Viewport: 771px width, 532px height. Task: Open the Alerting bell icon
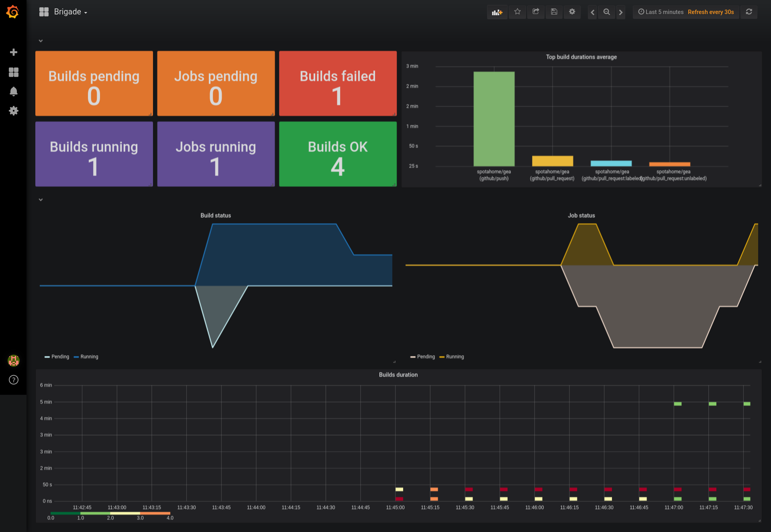point(13,91)
